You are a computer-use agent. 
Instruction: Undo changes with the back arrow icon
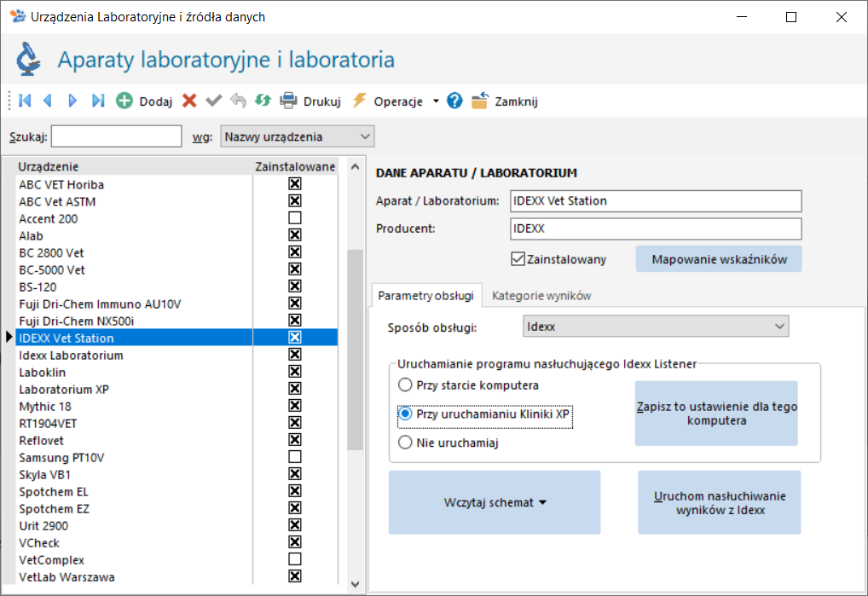pos(238,101)
